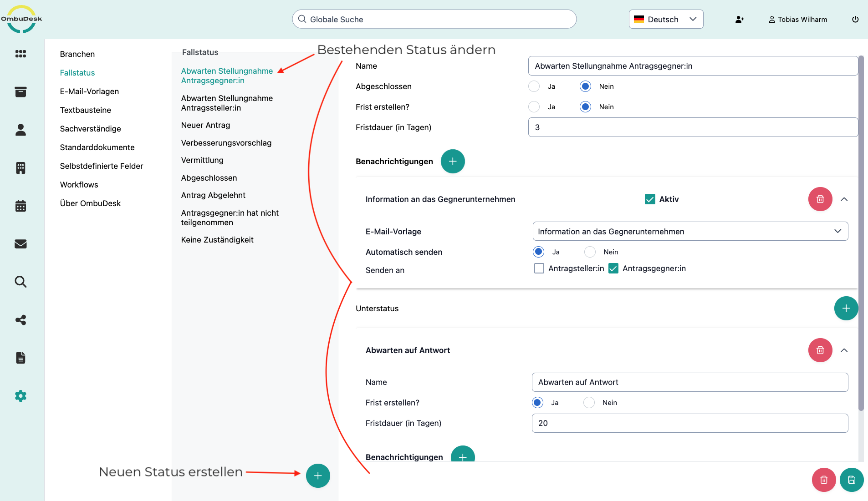Collapse the Abwarten auf Antwort section
The height and width of the screenshot is (501, 868).
[844, 350]
